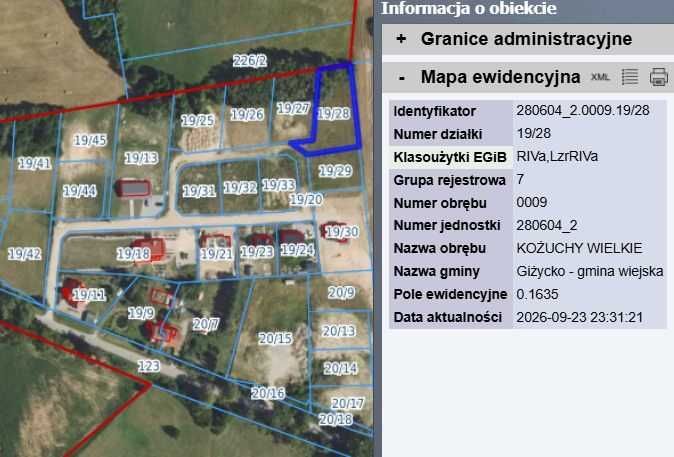Click parcel label 20/15
The image size is (674, 457).
click(275, 339)
